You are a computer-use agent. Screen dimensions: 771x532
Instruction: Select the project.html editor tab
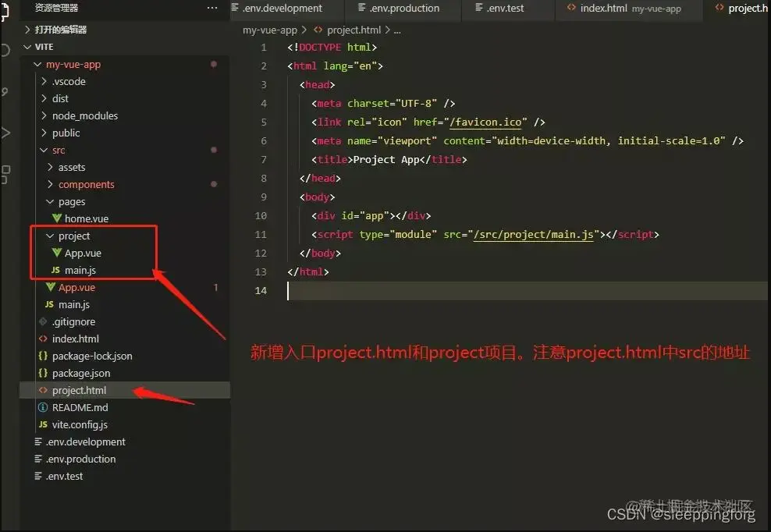(x=737, y=9)
